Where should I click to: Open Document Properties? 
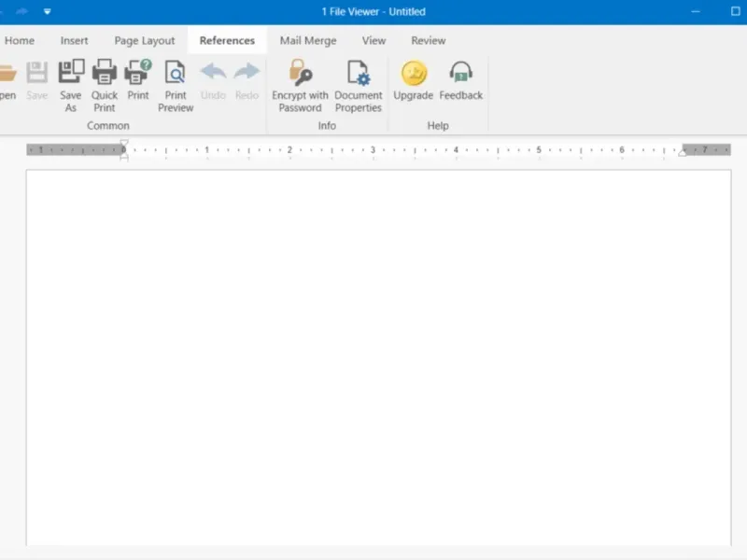point(359,86)
